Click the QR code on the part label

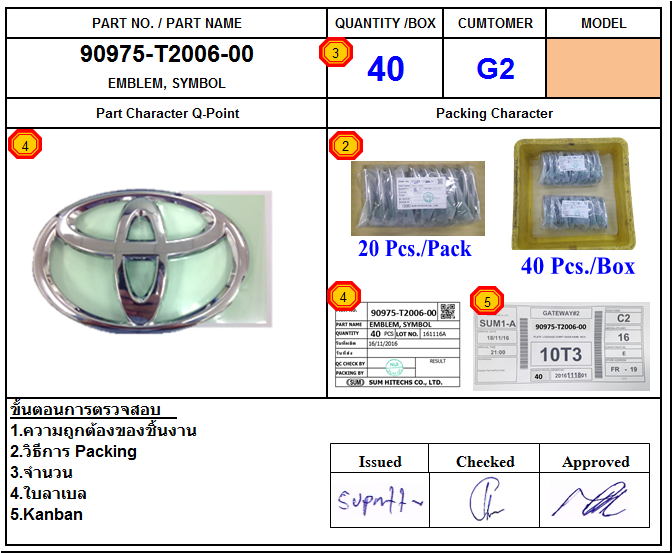[x=448, y=312]
